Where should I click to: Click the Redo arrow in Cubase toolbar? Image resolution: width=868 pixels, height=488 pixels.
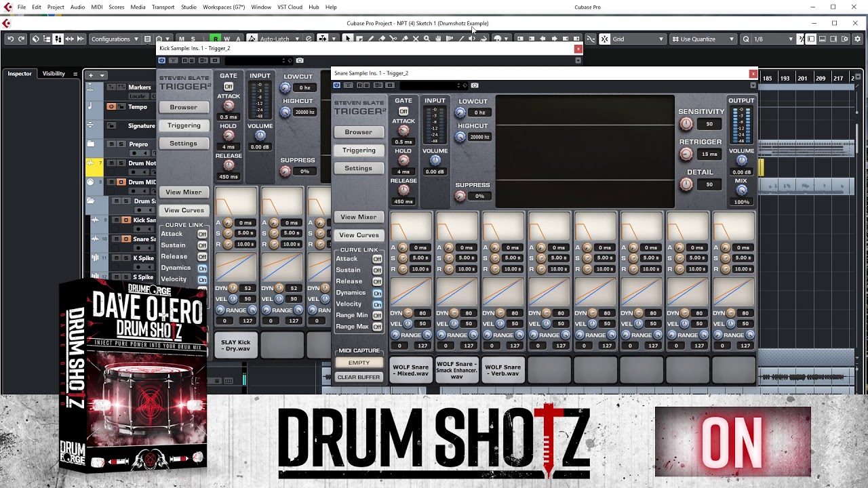click(x=22, y=39)
